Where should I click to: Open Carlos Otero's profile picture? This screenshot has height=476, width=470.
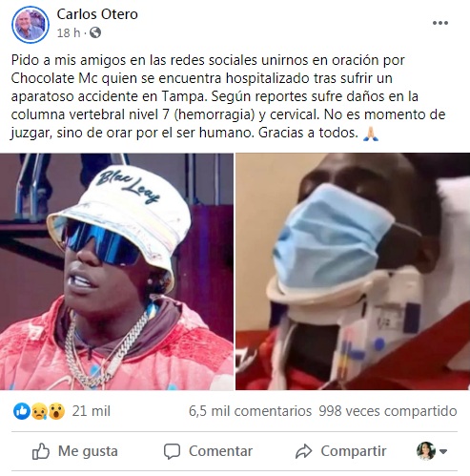point(31,25)
